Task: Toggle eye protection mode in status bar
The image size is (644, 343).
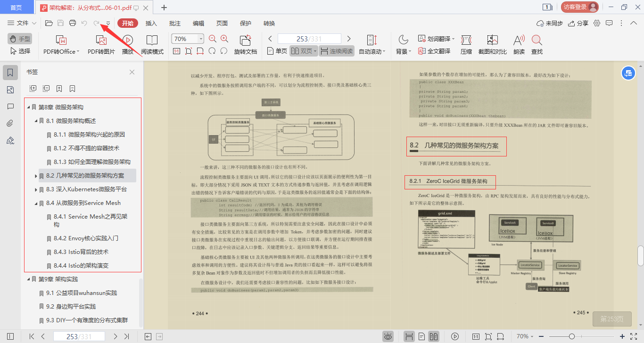Action: pyautogui.click(x=388, y=336)
